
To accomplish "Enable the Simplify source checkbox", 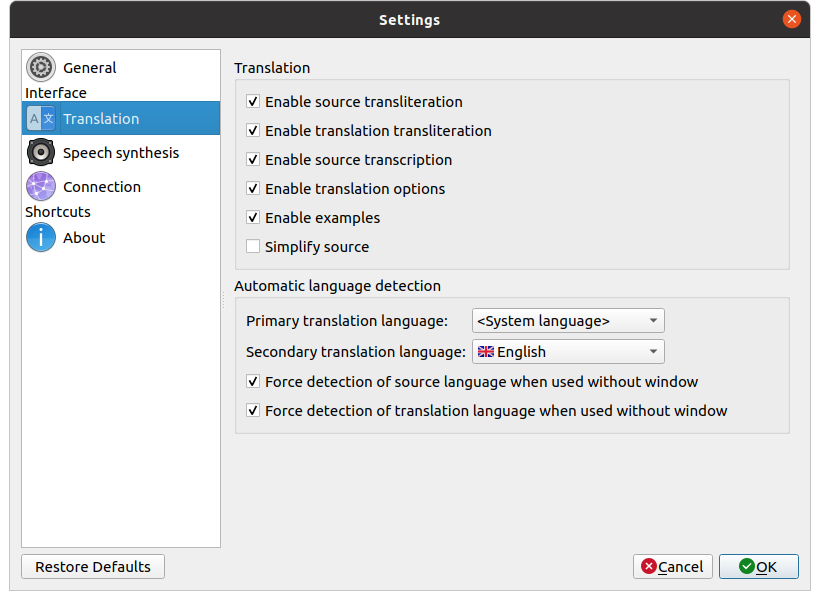I will pyautogui.click(x=254, y=247).
